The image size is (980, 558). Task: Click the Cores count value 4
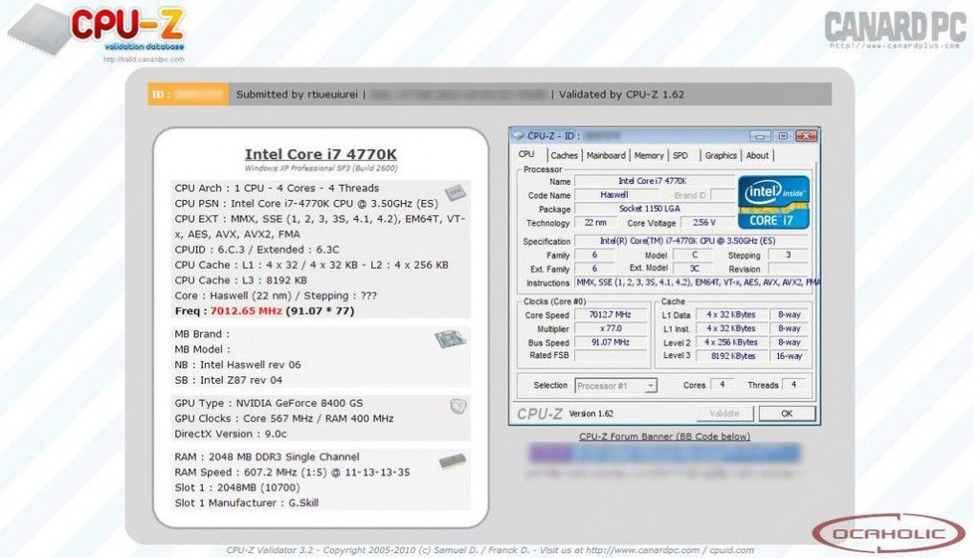[722, 385]
